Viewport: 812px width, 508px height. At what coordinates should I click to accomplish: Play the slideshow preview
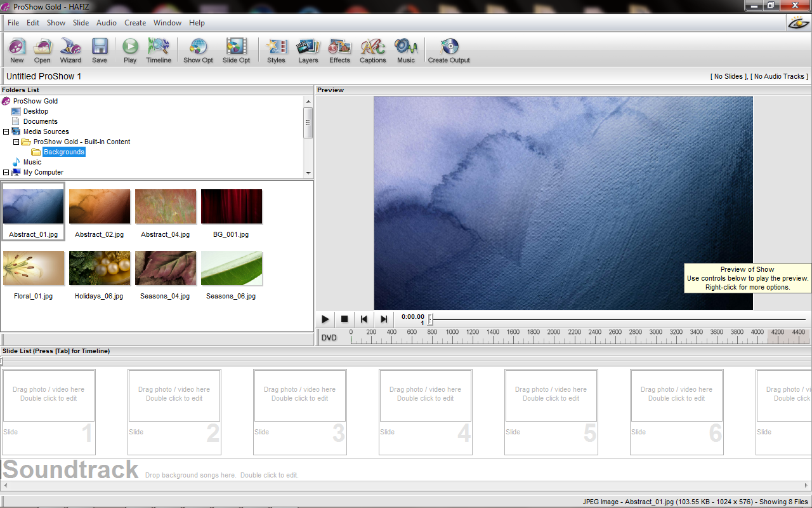click(325, 319)
